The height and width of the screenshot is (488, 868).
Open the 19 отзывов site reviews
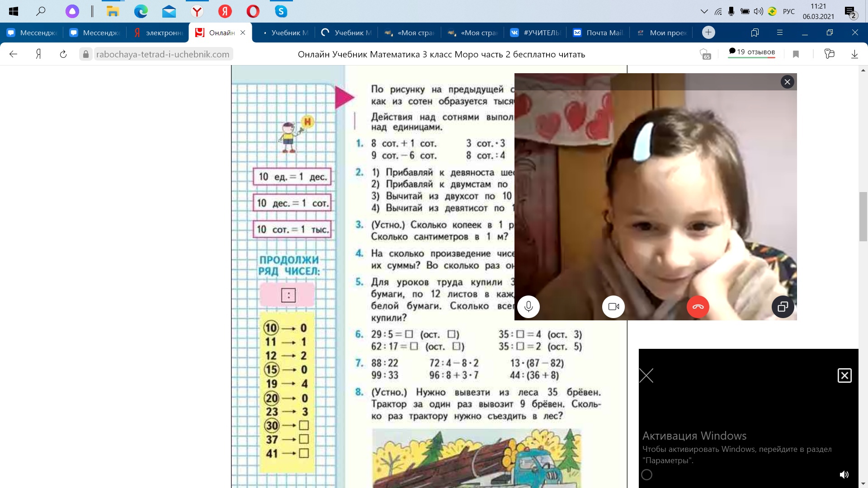point(752,52)
